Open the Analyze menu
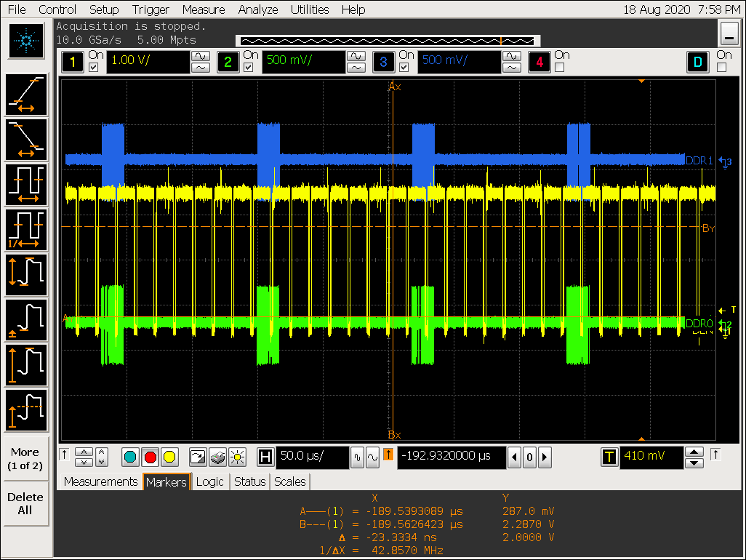Screen dimensions: 746x560 (x=258, y=9)
